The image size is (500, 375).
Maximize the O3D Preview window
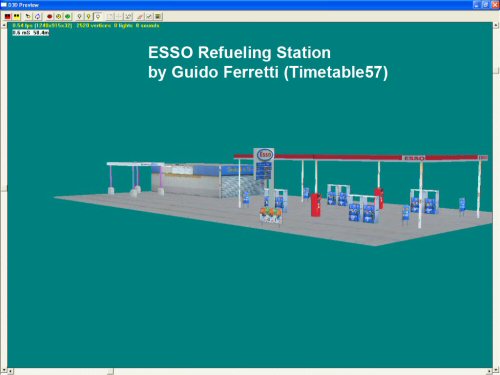click(x=486, y=5)
